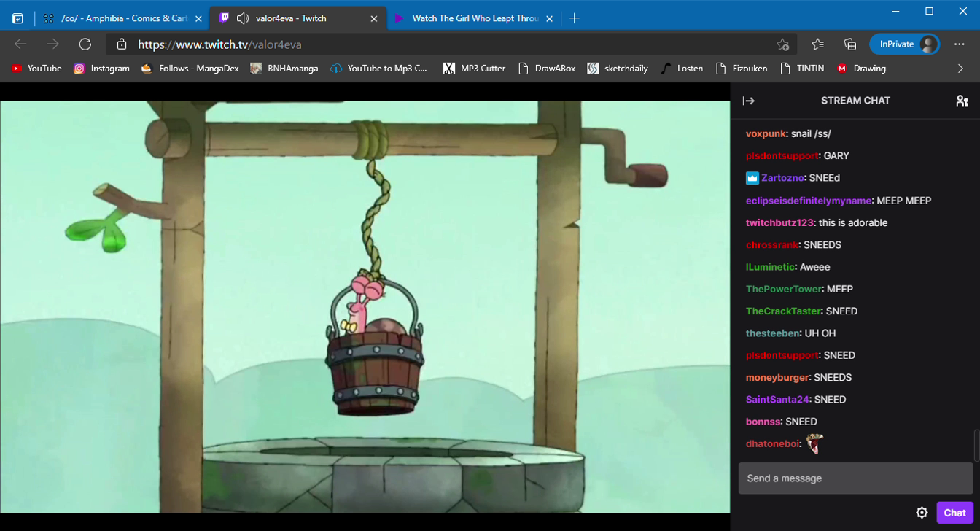
Task: Click username bonnss in chat
Action: [x=763, y=422]
